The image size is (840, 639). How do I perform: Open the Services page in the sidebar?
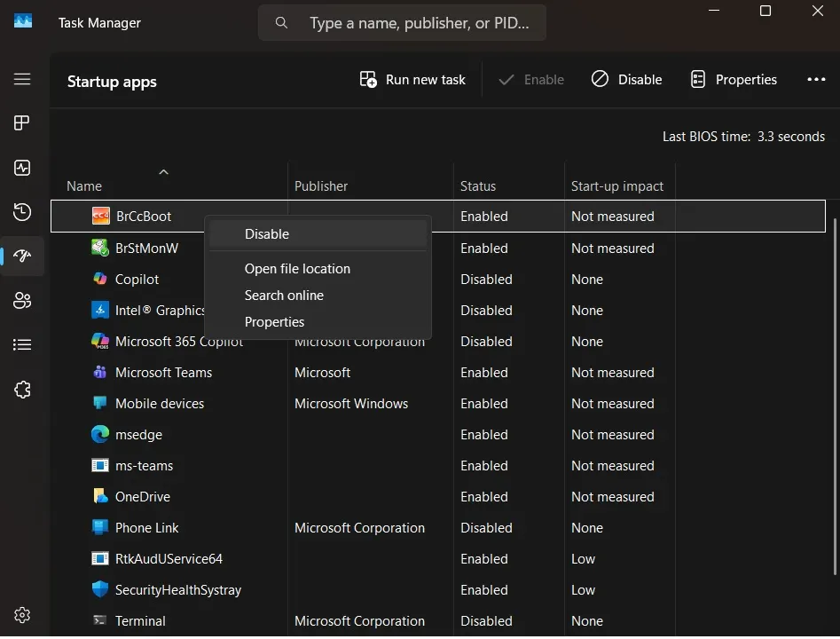click(22, 389)
